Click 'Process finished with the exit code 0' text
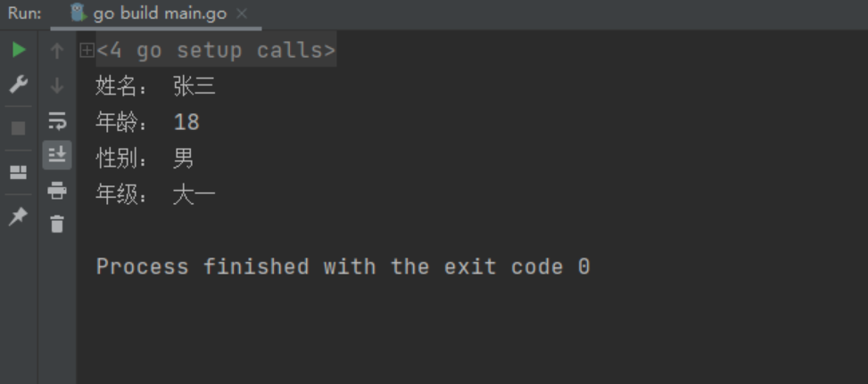868x384 pixels. 343,267
